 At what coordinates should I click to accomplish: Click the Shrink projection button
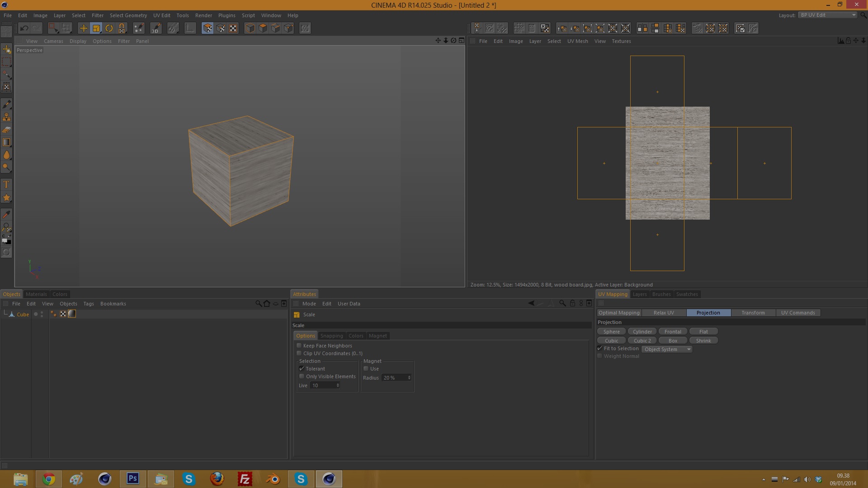point(703,341)
